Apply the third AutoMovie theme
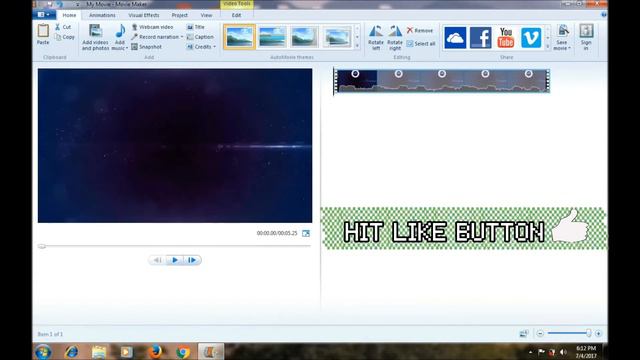Viewport: 640px width, 360px height. pyautogui.click(x=304, y=37)
